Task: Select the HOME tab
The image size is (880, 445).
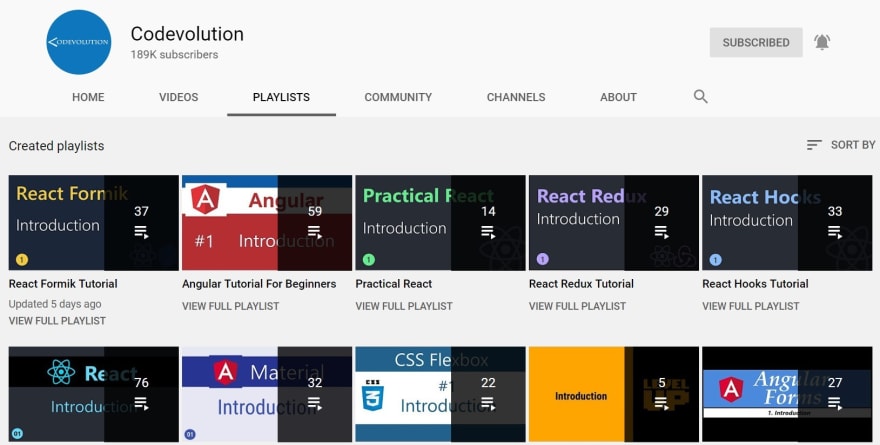Action: click(x=88, y=97)
